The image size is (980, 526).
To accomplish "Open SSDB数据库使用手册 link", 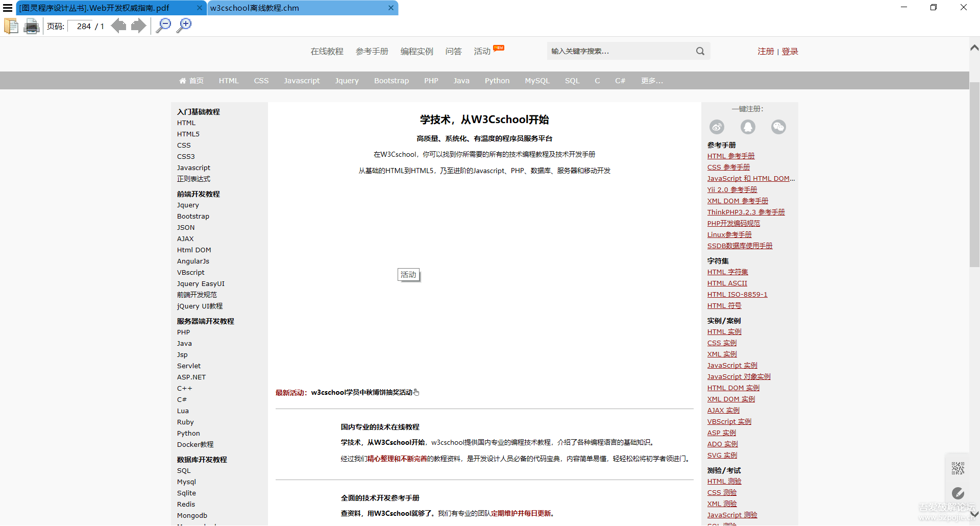I will point(740,246).
